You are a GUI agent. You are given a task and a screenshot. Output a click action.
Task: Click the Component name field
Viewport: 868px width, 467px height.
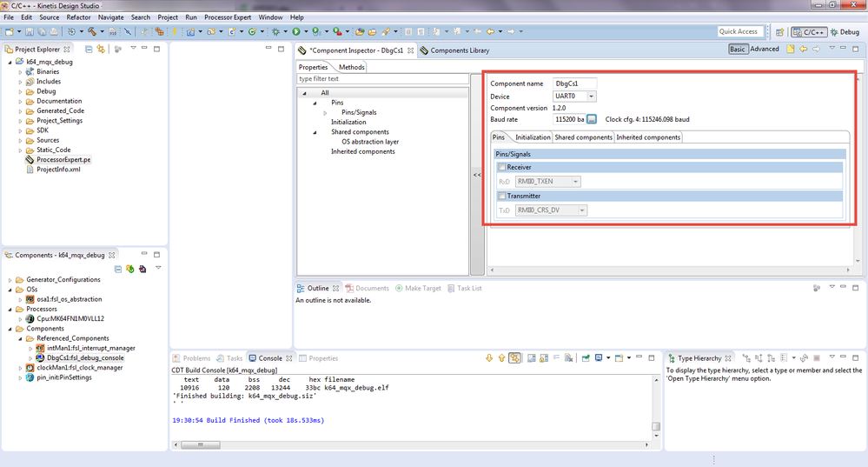click(x=574, y=83)
